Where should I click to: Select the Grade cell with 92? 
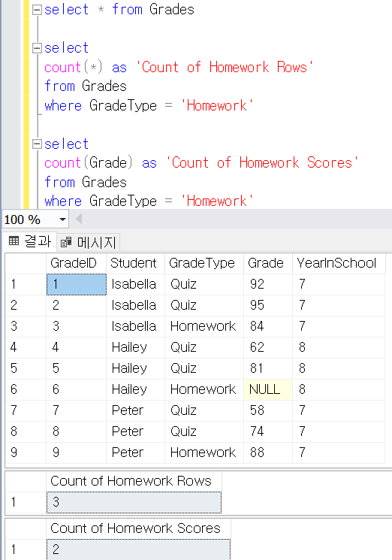click(x=267, y=284)
